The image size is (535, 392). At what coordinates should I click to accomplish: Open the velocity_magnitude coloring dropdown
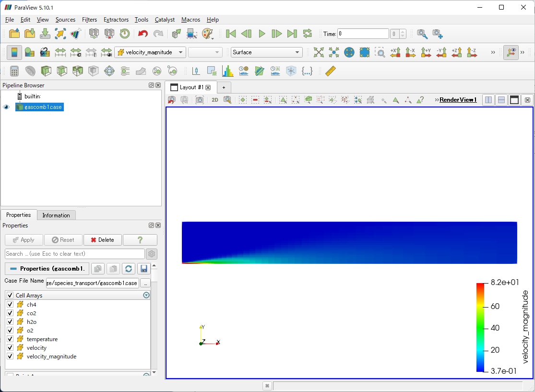(150, 52)
